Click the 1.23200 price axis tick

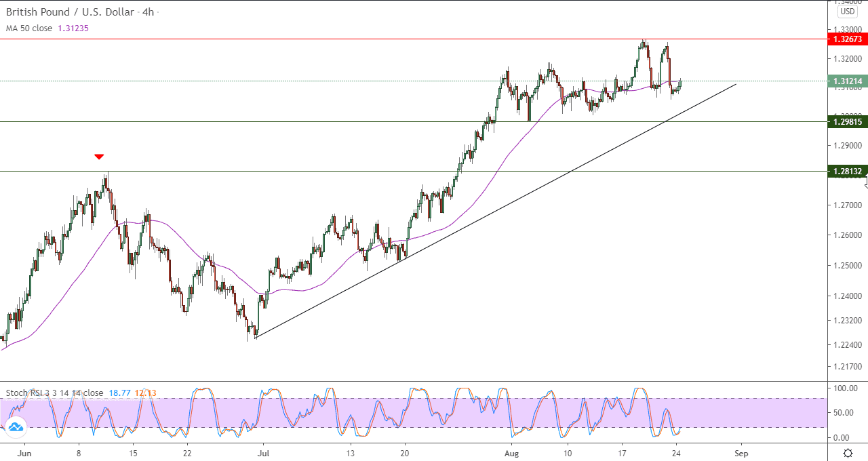coord(848,320)
